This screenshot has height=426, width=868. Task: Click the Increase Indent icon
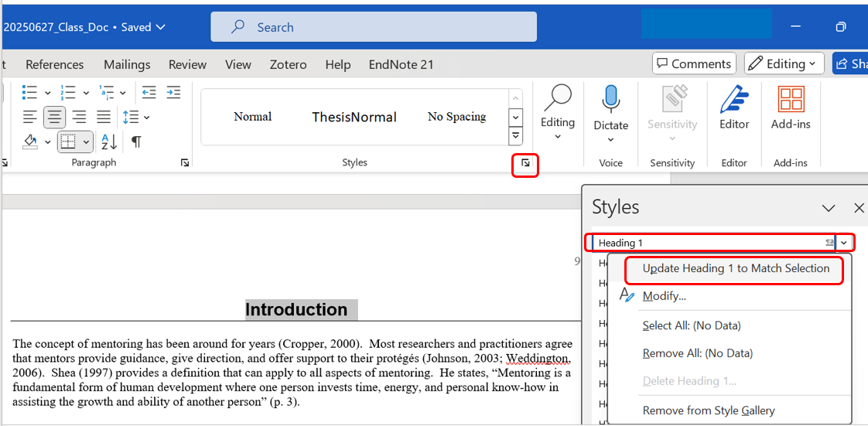pyautogui.click(x=174, y=92)
